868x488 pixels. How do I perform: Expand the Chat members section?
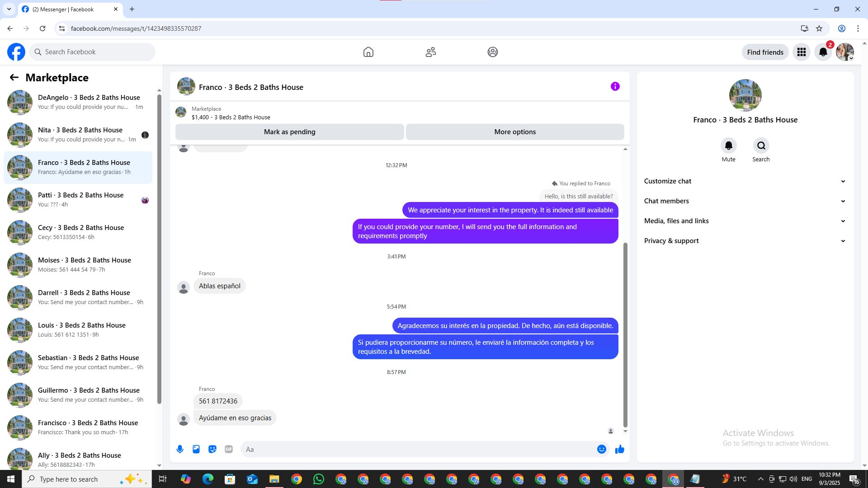[745, 201]
